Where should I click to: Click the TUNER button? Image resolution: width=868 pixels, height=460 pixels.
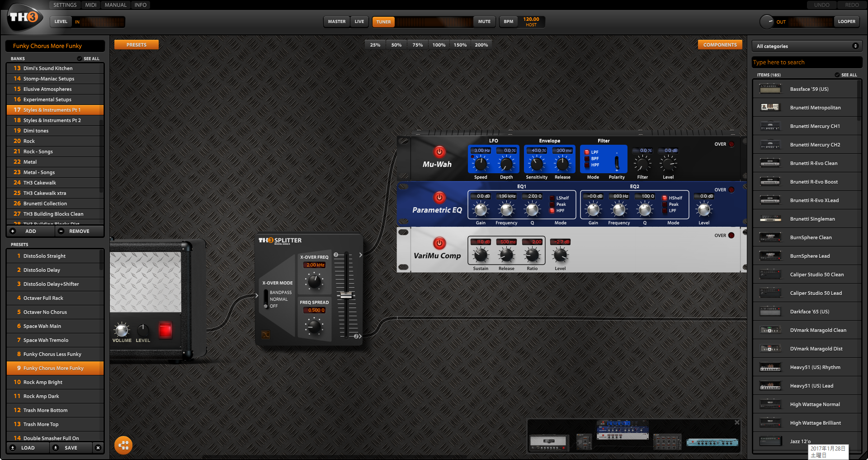point(383,22)
